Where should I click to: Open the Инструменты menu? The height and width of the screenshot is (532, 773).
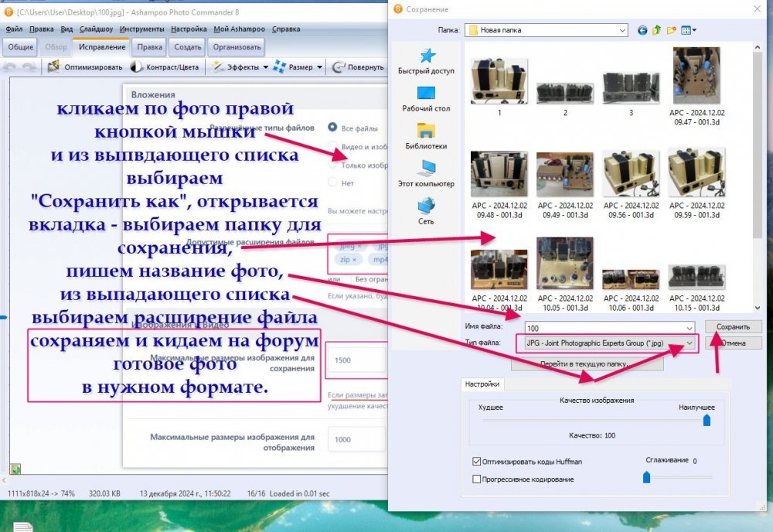(x=141, y=29)
